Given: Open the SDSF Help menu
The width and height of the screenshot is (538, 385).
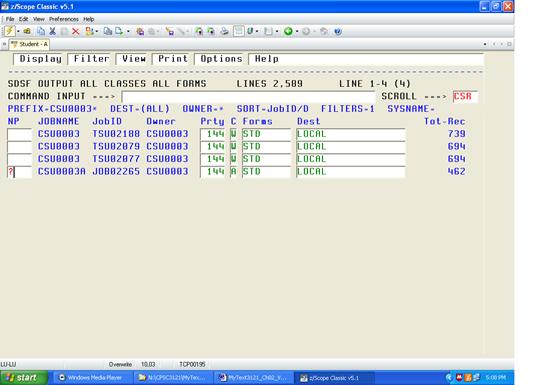Looking at the screenshot, I should (267, 59).
